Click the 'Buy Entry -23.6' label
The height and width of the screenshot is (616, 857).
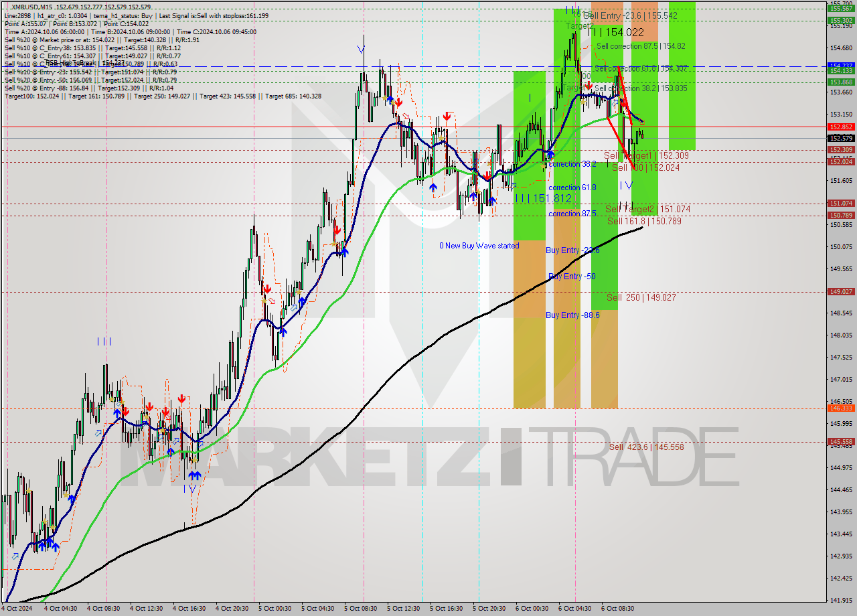pos(572,250)
